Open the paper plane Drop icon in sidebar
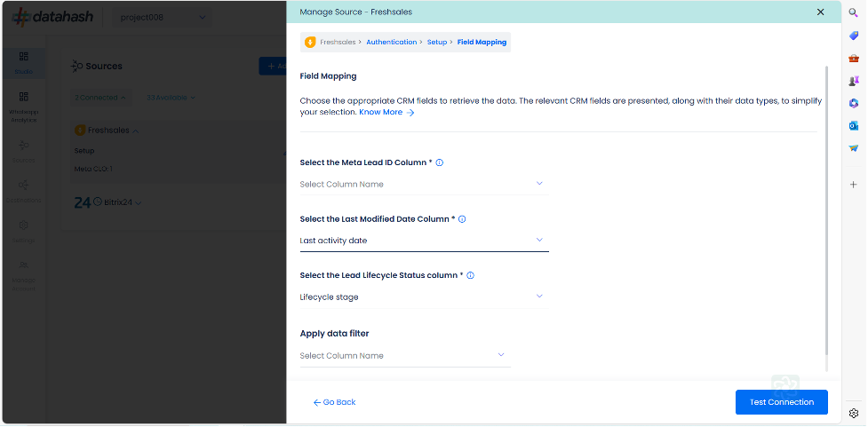 [x=854, y=148]
